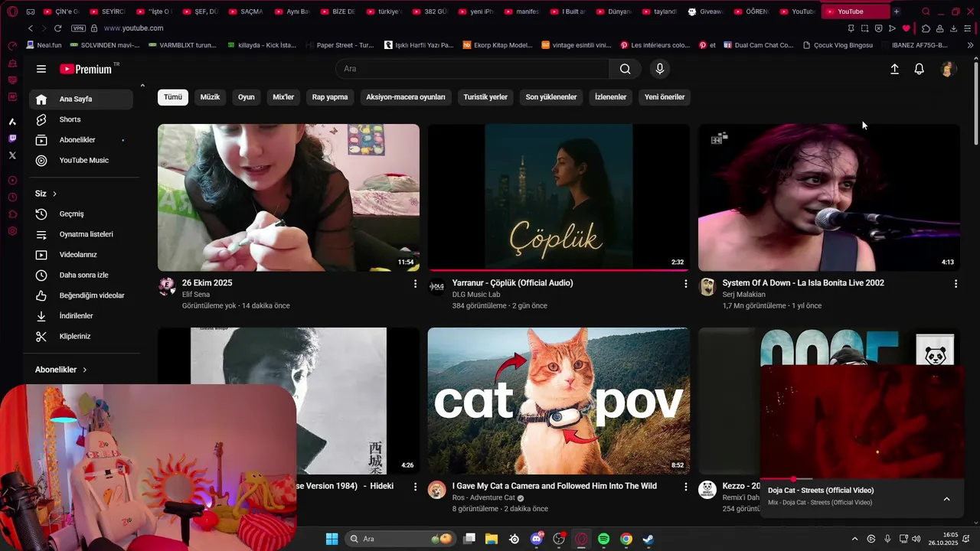Open Opera downloads toolbar icon
Screen dimensions: 980x551
pyautogui.click(x=953, y=28)
